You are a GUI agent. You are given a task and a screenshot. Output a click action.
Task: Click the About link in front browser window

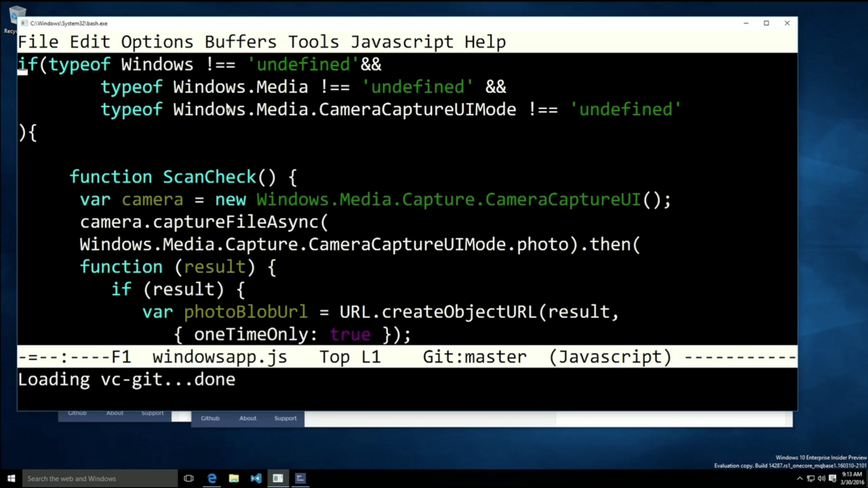pyautogui.click(x=248, y=418)
